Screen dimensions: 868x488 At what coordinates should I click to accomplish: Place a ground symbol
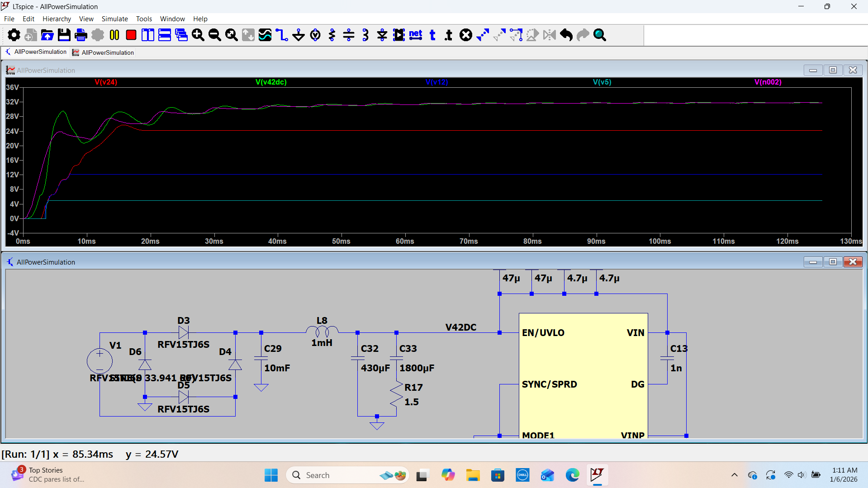coord(298,35)
